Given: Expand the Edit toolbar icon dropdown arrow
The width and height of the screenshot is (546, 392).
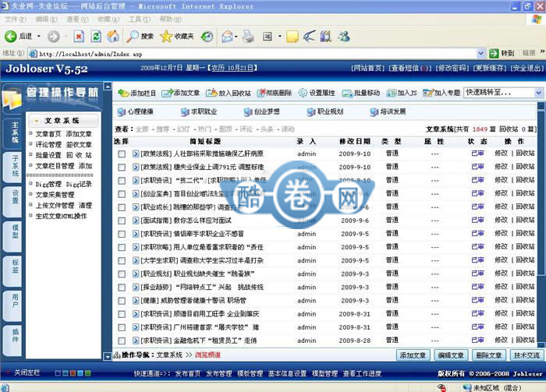Looking at the screenshot, I should click(x=279, y=36).
